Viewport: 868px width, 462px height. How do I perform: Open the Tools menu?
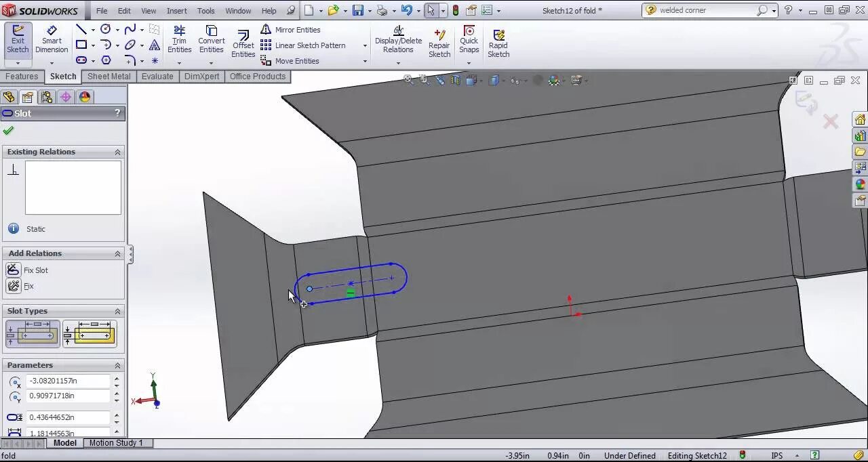205,11
